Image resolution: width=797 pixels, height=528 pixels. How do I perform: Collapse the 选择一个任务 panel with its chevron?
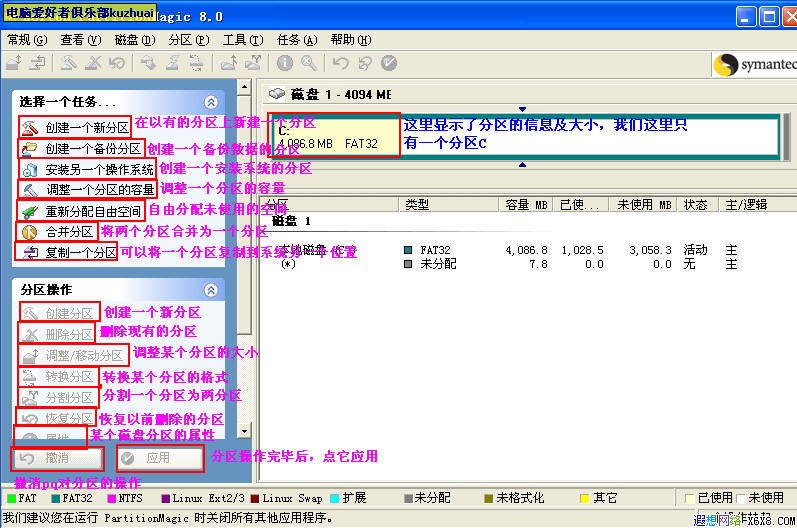(211, 102)
